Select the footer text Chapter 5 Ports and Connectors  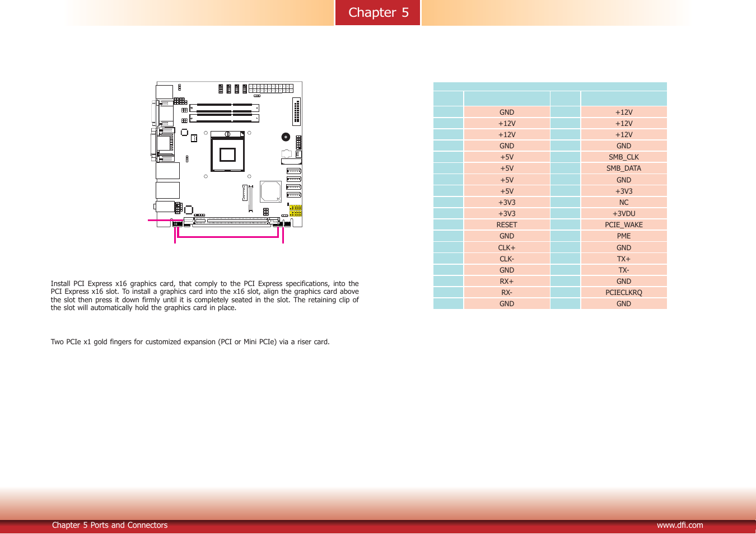click(x=110, y=525)
